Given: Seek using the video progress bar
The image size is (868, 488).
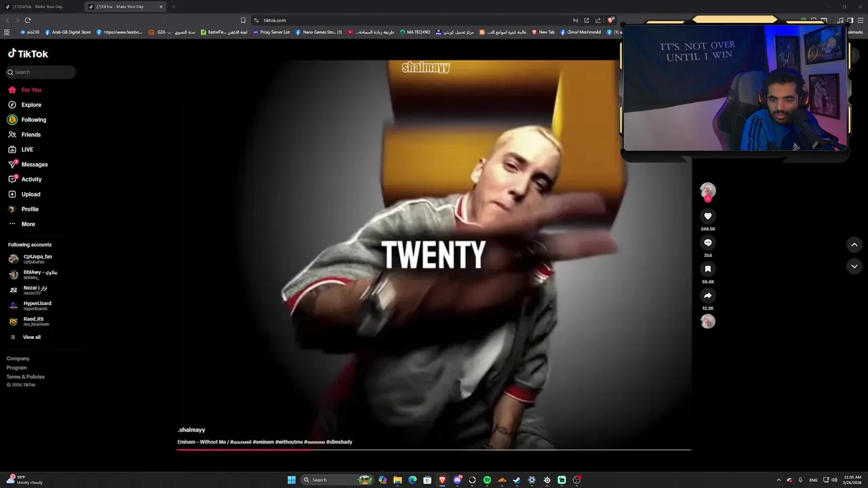Looking at the screenshot, I should (434, 449).
